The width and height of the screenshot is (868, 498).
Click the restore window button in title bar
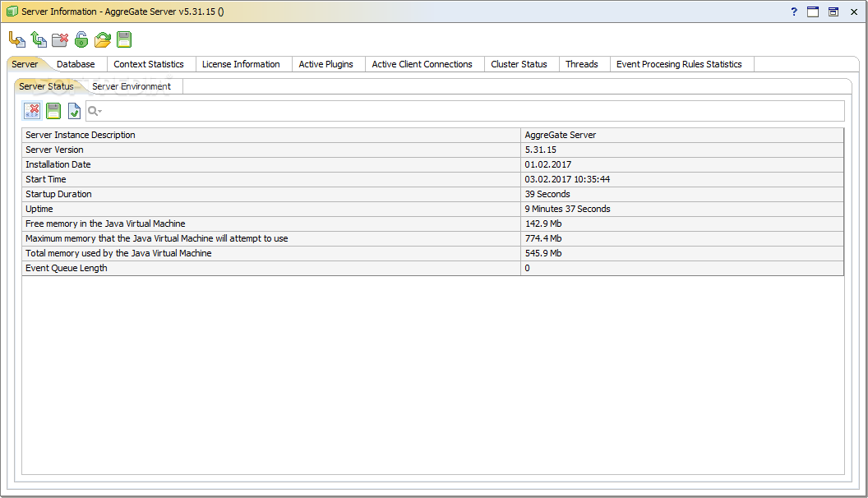833,12
